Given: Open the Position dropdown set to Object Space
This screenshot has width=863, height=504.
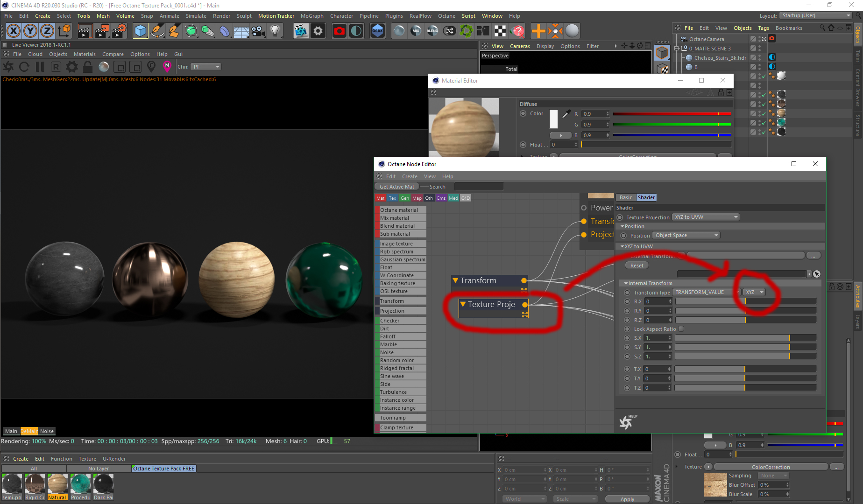Looking at the screenshot, I should [x=686, y=235].
